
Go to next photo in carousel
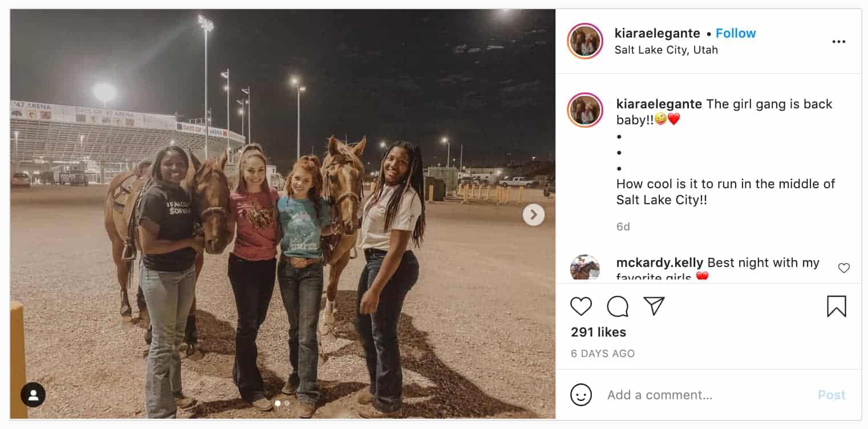click(534, 214)
